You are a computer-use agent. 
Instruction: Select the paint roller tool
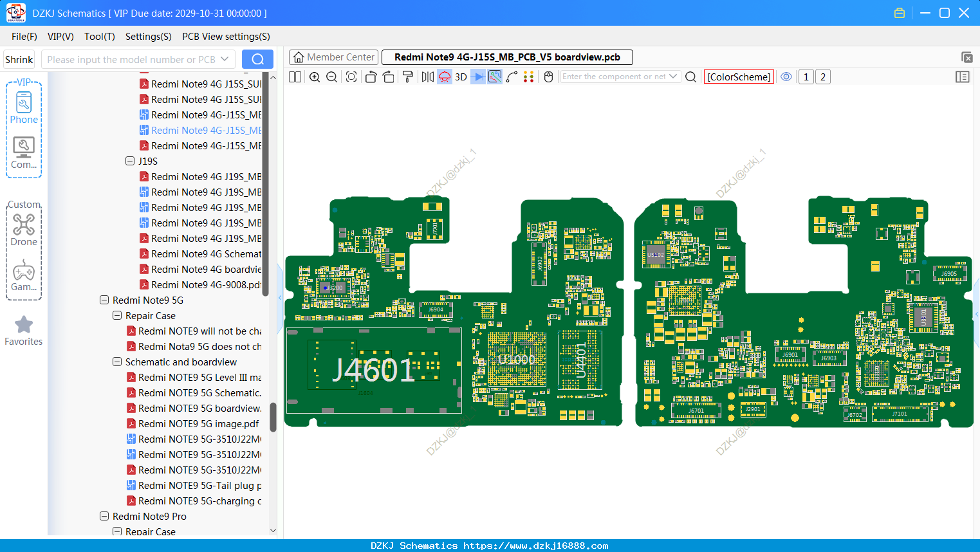(x=408, y=77)
